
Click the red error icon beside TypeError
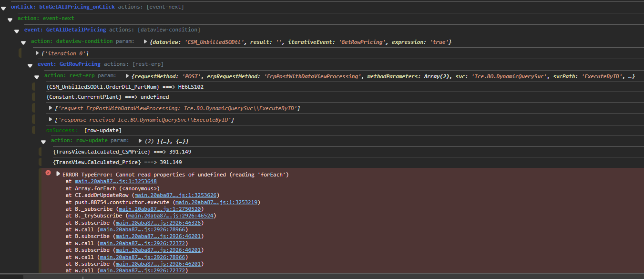pos(48,173)
